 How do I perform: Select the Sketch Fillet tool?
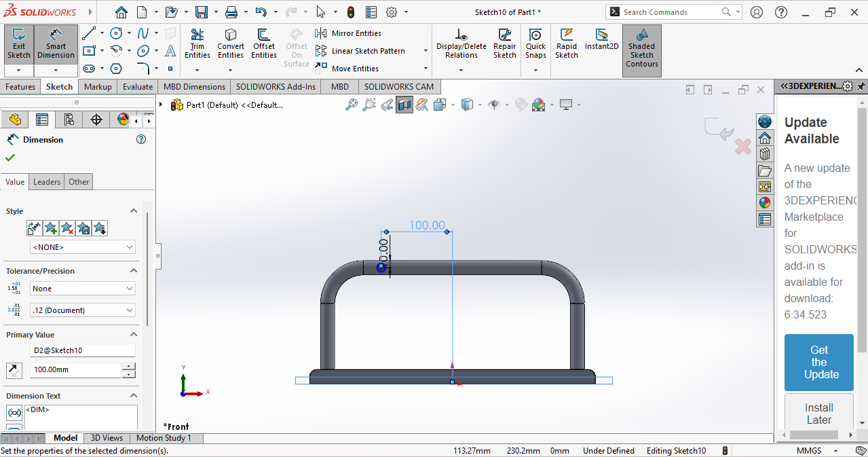(143, 68)
